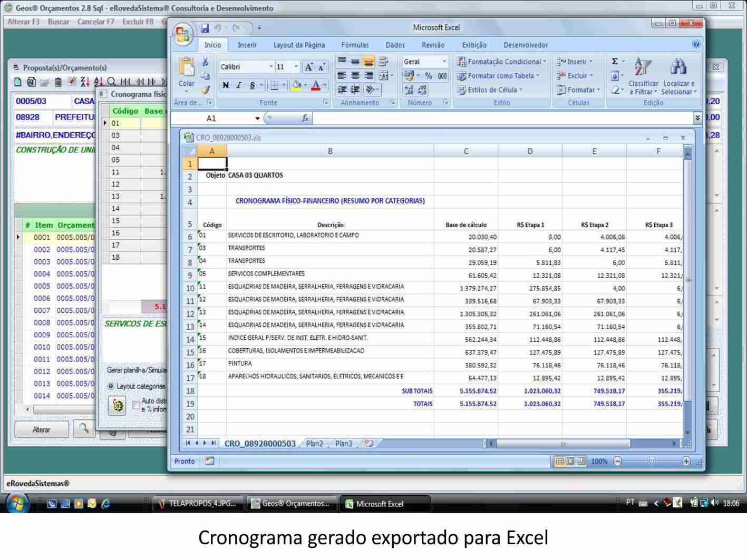Switch to the Plan2 sheet tab
The height and width of the screenshot is (560, 747).
[x=315, y=444]
